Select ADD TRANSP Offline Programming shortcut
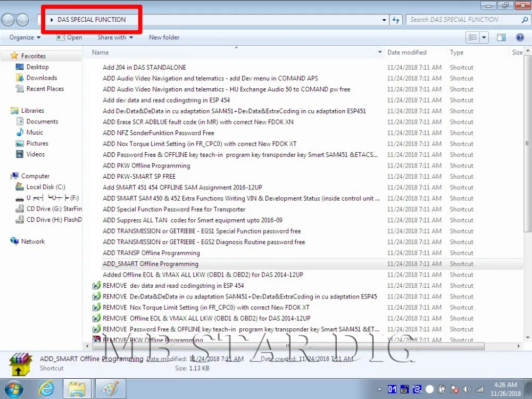The image size is (532, 399). [x=151, y=253]
